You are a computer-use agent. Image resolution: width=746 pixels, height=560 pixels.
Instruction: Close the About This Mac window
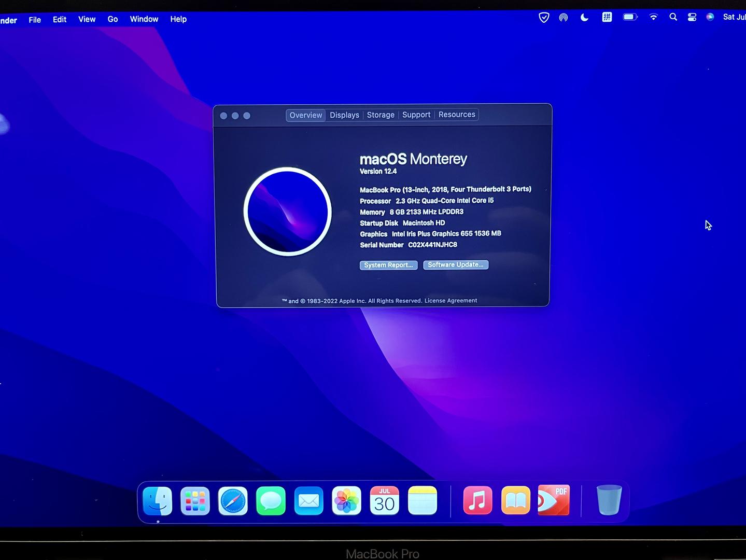tap(223, 116)
